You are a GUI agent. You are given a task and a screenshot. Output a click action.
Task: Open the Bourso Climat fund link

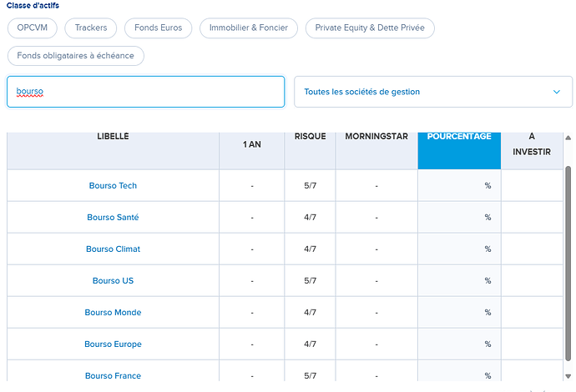click(113, 249)
